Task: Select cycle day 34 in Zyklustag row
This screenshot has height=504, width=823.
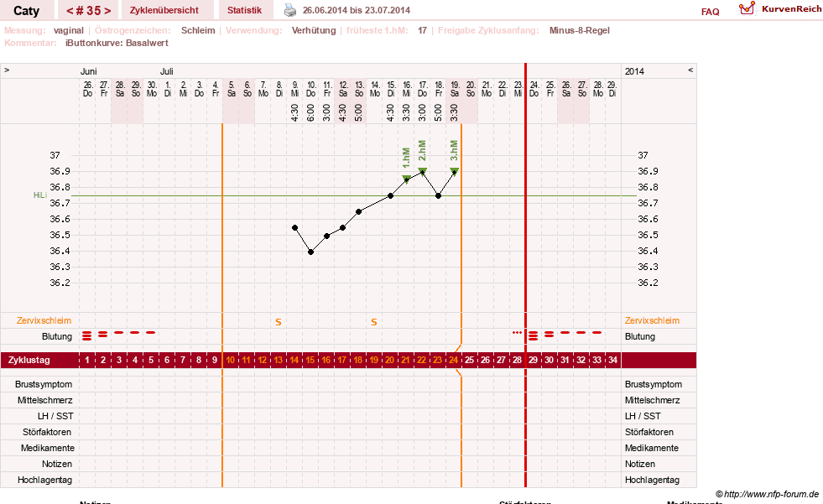Action: pyautogui.click(x=612, y=361)
